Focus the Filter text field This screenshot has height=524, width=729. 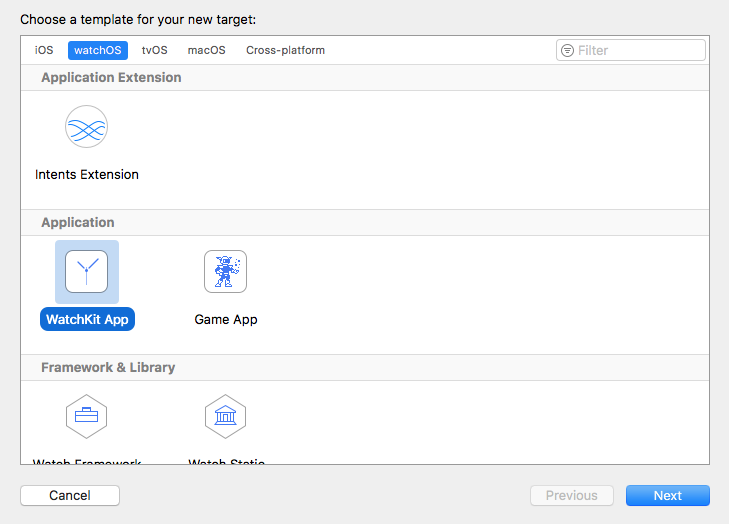point(639,50)
